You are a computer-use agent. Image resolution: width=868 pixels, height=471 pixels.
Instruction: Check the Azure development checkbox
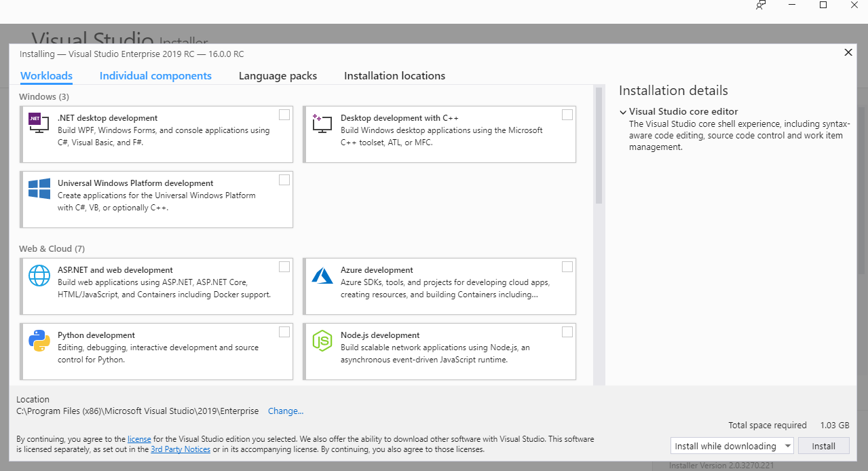[x=567, y=267]
